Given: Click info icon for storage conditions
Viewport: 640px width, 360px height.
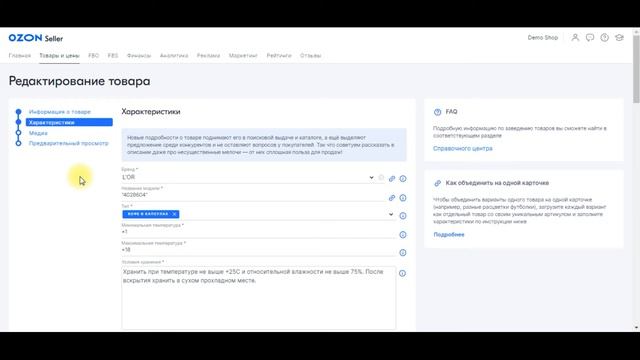Looking at the screenshot, I should 402,273.
